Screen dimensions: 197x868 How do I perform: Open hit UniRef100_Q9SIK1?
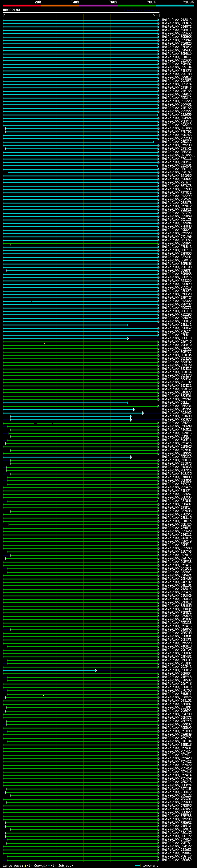pos(177,149)
